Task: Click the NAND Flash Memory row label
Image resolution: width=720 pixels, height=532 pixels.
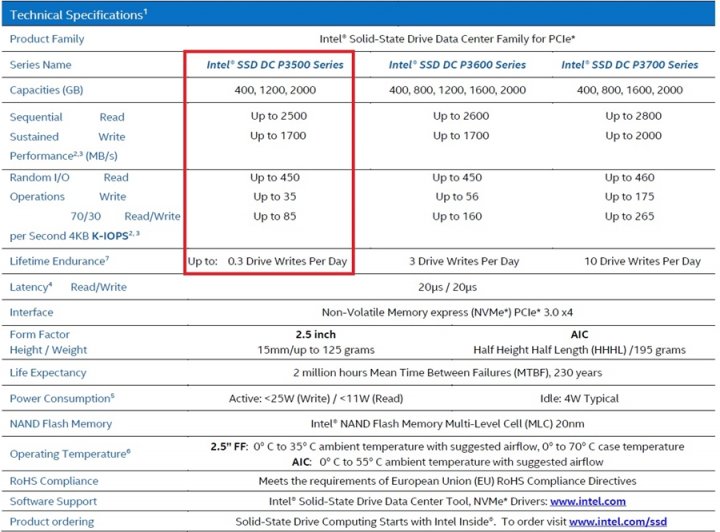Action: click(x=61, y=424)
